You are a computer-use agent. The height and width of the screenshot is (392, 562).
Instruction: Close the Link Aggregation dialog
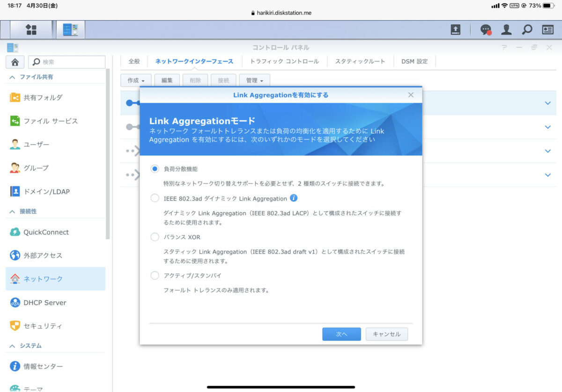coord(411,95)
